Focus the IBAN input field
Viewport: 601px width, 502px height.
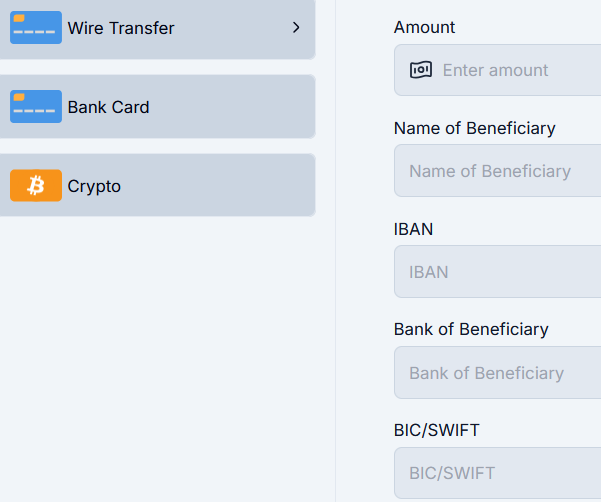coord(500,272)
